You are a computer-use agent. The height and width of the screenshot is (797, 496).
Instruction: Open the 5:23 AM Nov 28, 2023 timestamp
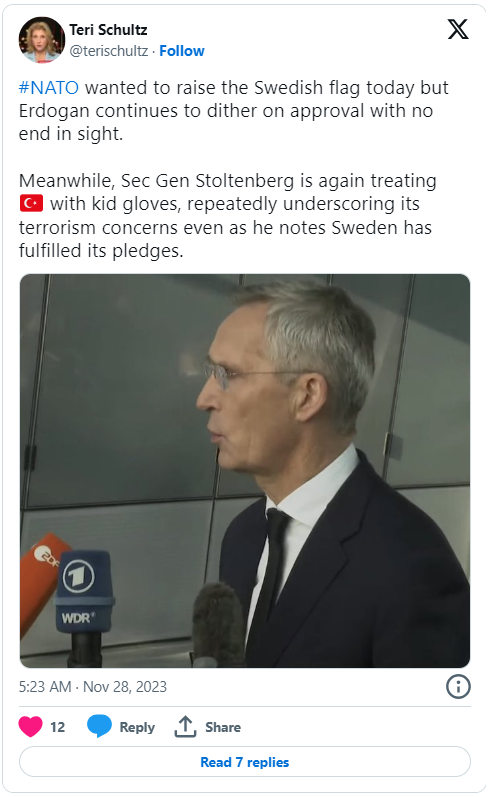tap(93, 687)
